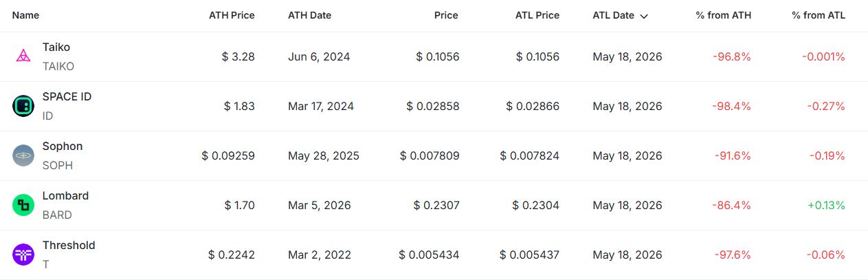Sort by ATL Date chevron arrow
868x280 pixels.
click(x=644, y=16)
